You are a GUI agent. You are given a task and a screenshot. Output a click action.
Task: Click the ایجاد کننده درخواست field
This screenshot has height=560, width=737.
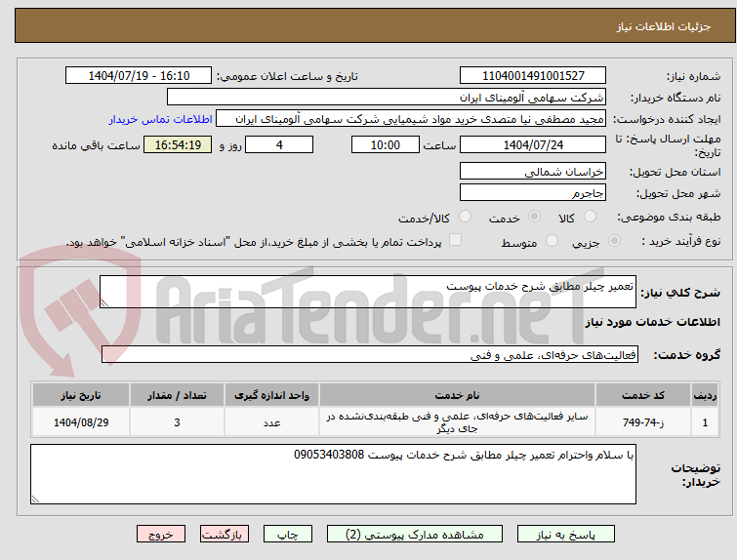click(411, 119)
